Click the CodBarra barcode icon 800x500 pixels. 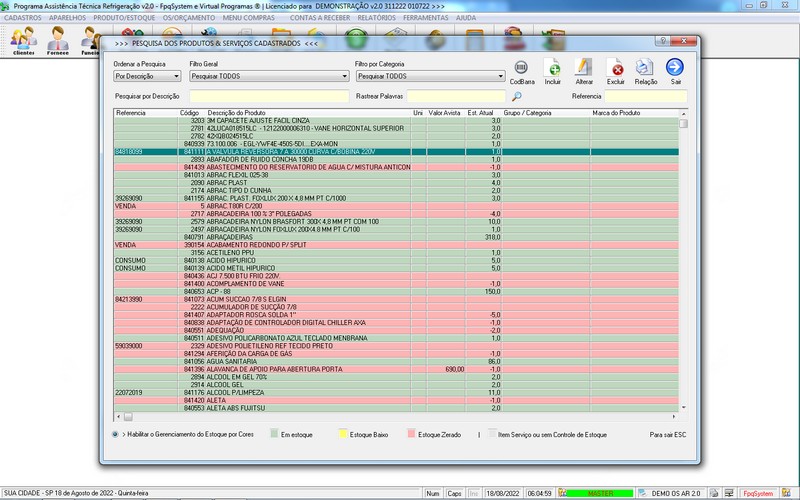coord(521,68)
